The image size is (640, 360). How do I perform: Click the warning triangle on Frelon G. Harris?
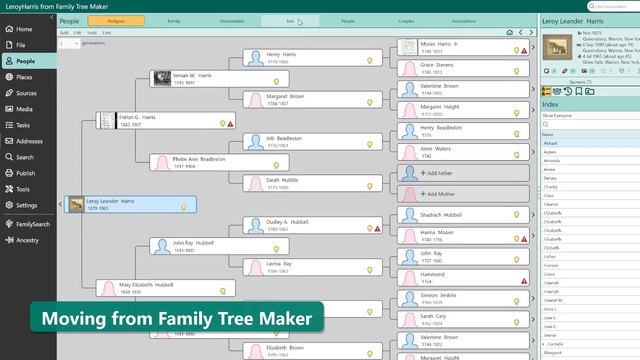pyautogui.click(x=231, y=124)
